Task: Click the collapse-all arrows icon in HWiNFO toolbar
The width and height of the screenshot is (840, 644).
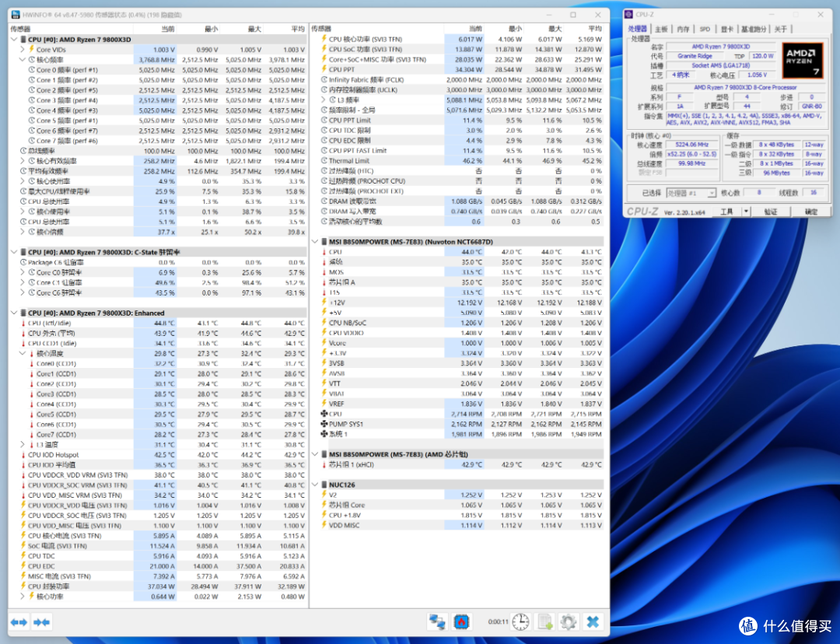Action: click(x=42, y=622)
